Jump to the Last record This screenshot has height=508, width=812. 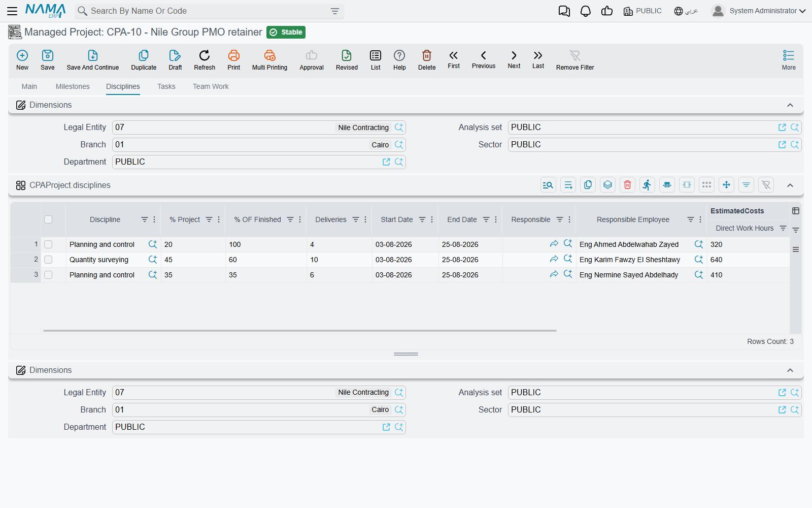click(538, 59)
